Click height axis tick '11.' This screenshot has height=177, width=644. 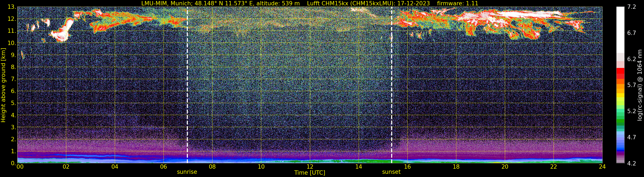point(12,31)
